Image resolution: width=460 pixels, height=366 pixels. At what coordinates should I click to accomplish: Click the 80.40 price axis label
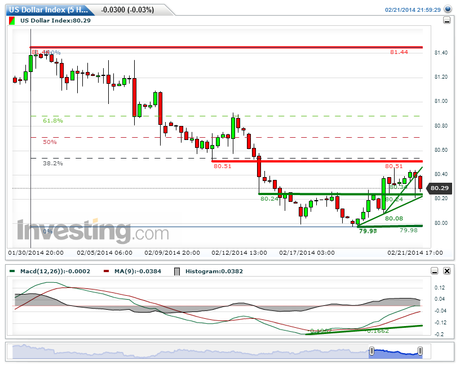tap(441, 174)
